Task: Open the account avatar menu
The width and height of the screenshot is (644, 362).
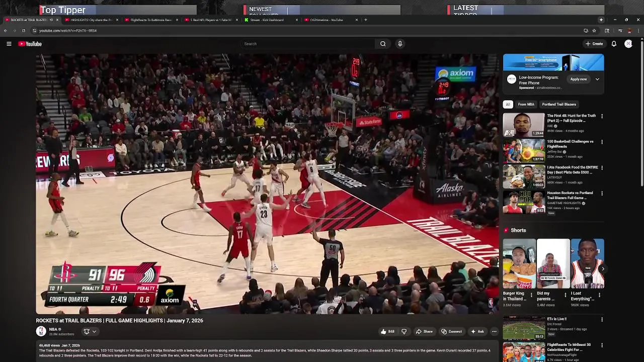Action: point(628,44)
